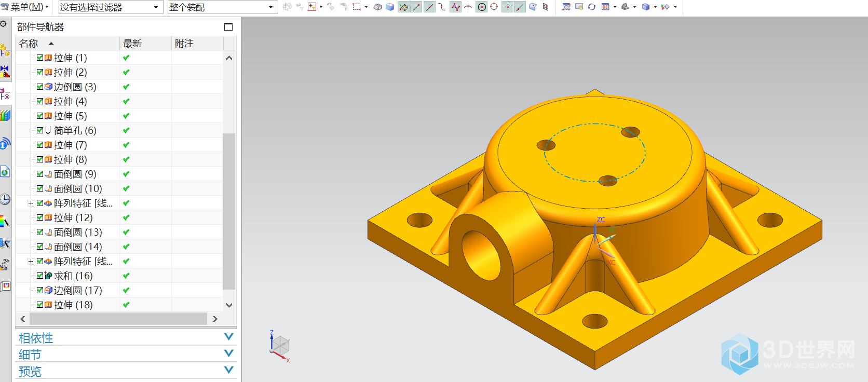Image resolution: width=868 pixels, height=382 pixels.
Task: Open the System Materials palette icon
Action: click(5, 222)
